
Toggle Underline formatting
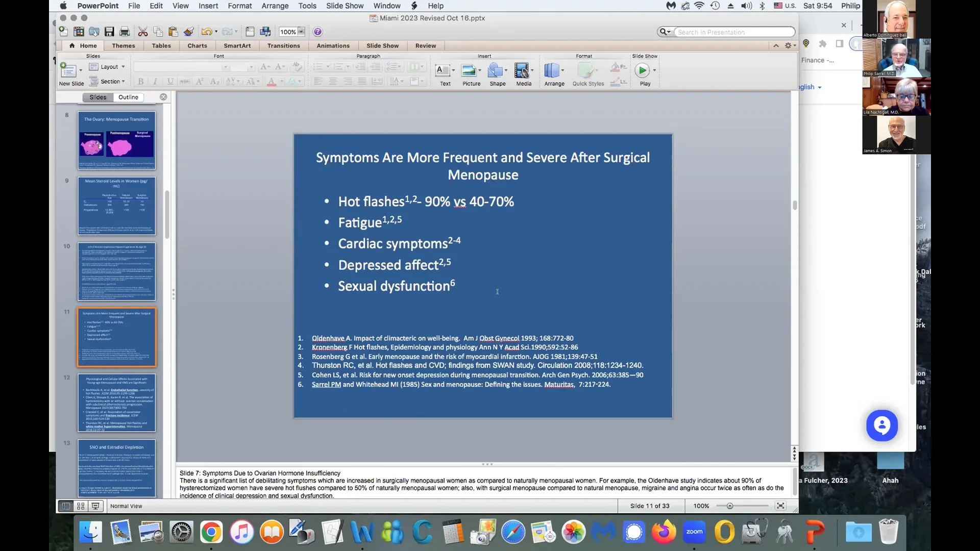(x=170, y=82)
